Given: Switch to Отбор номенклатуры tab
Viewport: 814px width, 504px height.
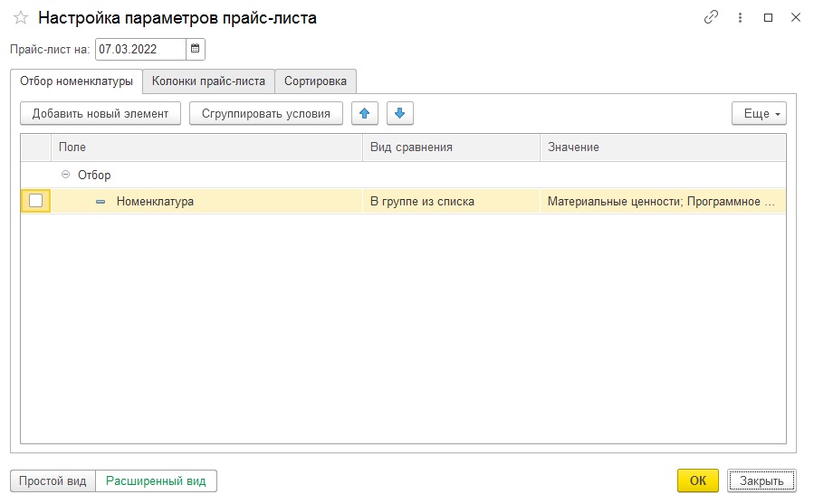Looking at the screenshot, I should [76, 81].
